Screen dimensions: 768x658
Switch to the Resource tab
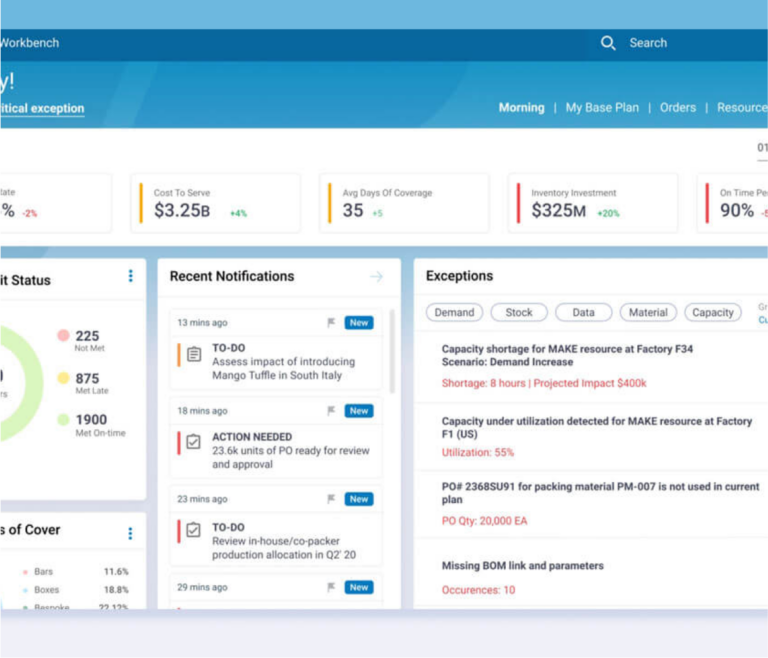(742, 108)
